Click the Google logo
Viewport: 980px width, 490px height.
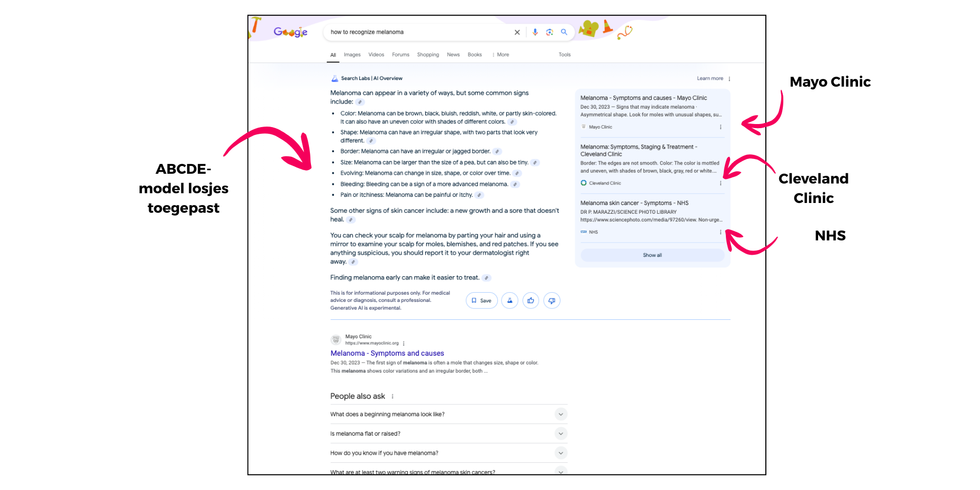point(290,32)
